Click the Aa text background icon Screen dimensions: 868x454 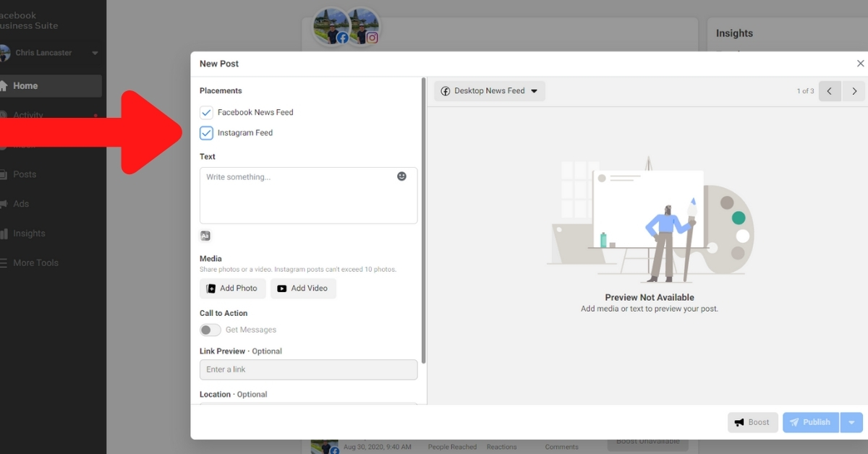tap(205, 236)
